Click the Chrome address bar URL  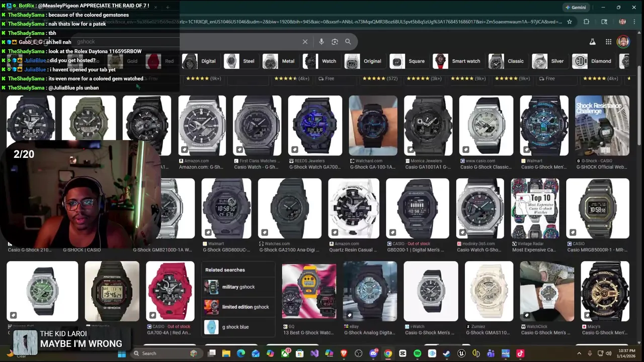click(372, 22)
